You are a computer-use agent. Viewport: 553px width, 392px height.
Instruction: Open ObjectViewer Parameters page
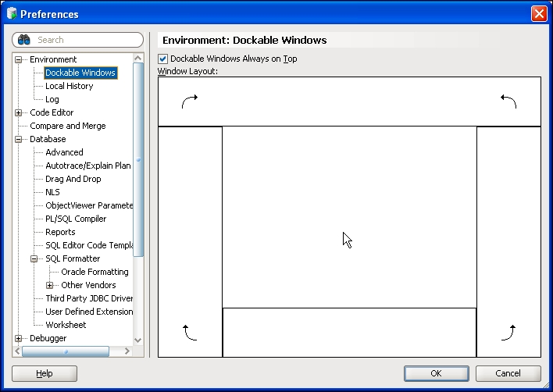tap(89, 205)
